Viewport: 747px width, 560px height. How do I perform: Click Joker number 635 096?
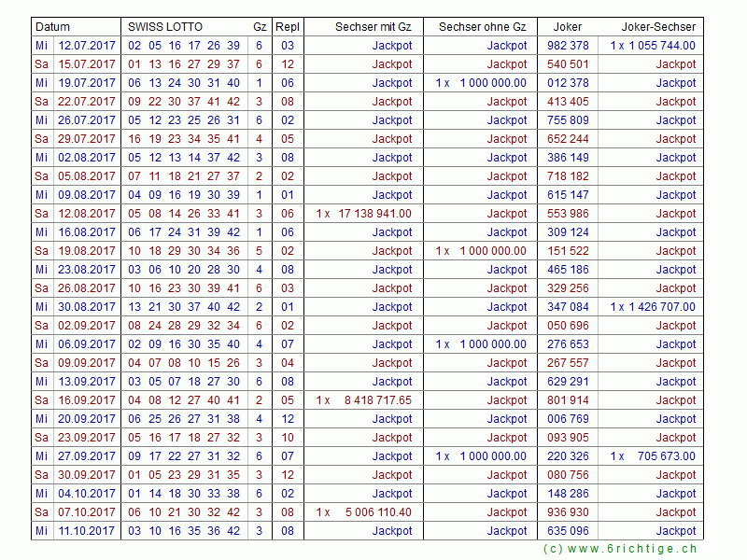(x=568, y=531)
